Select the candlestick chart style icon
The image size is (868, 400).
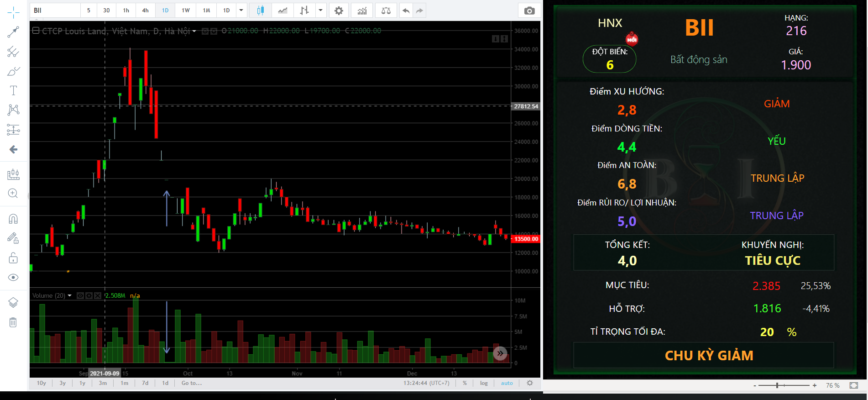click(260, 11)
